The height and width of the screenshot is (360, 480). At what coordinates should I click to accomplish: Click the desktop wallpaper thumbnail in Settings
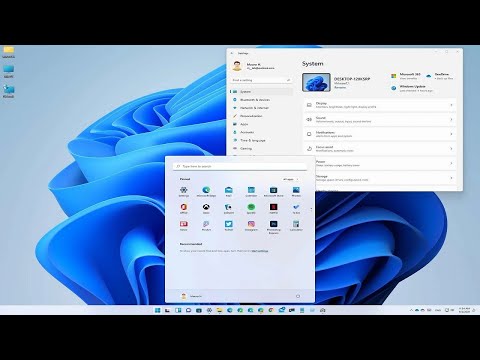(x=316, y=82)
